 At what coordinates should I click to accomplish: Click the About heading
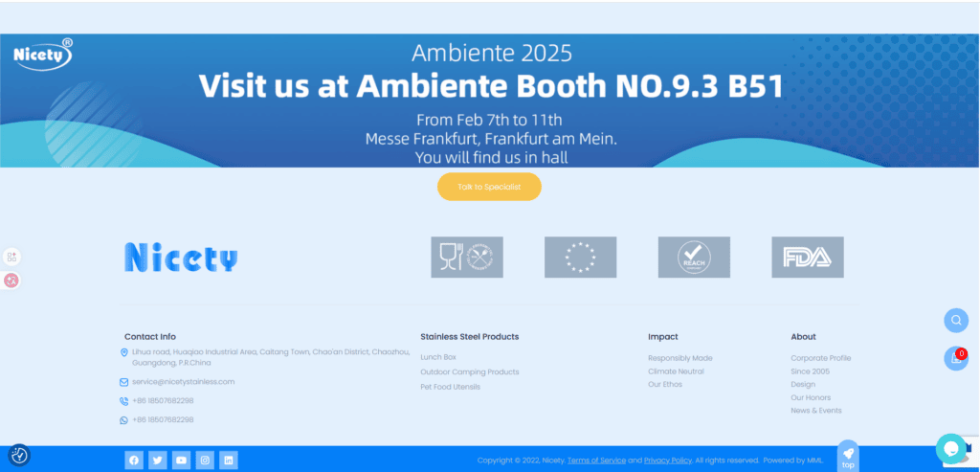click(803, 337)
